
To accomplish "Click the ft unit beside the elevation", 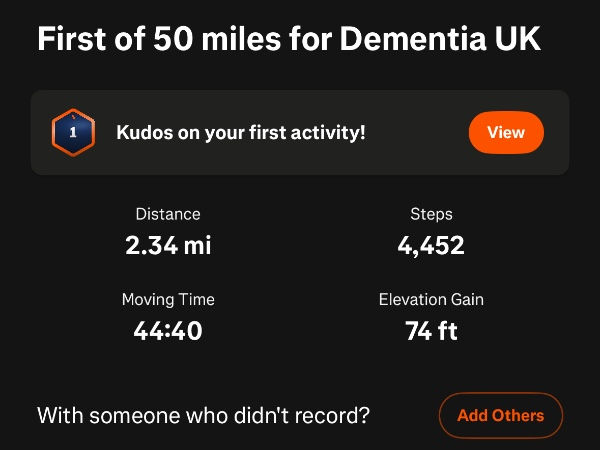I will click(x=446, y=330).
